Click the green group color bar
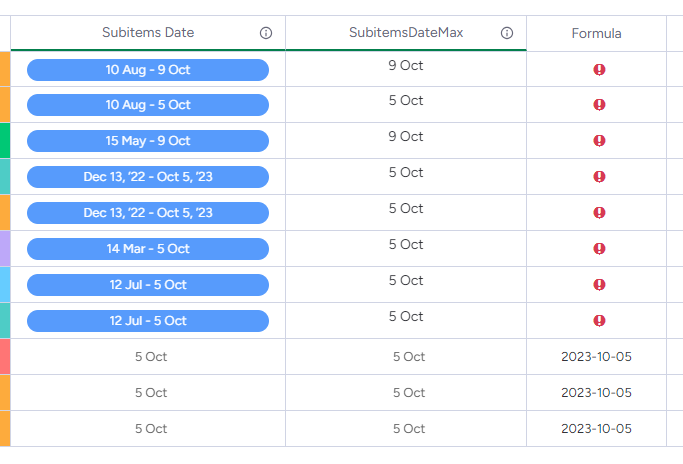Viewport: 683px width, 464px height. pyautogui.click(x=5, y=141)
